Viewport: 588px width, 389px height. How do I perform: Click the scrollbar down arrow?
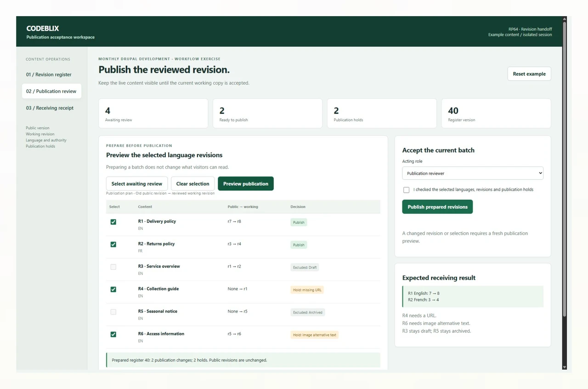(565, 367)
